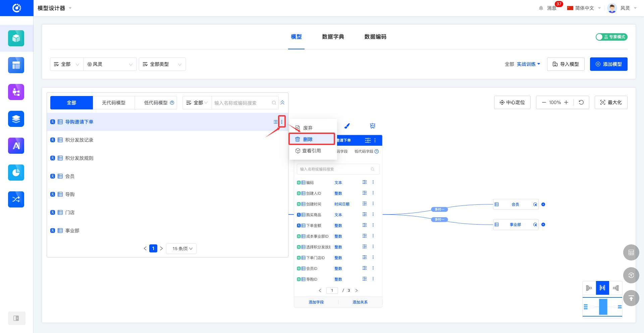Click the three-dot menu in model card header
The width and height of the screenshot is (644, 333).
click(x=375, y=140)
